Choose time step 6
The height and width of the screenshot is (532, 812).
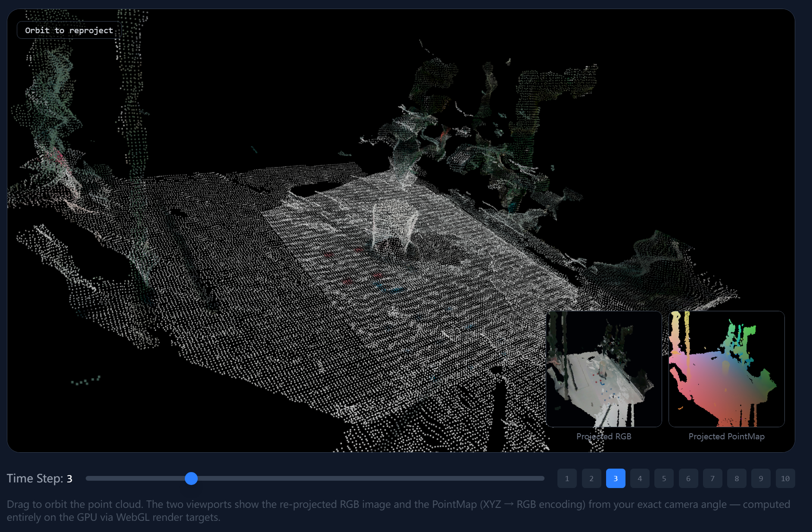(x=688, y=478)
